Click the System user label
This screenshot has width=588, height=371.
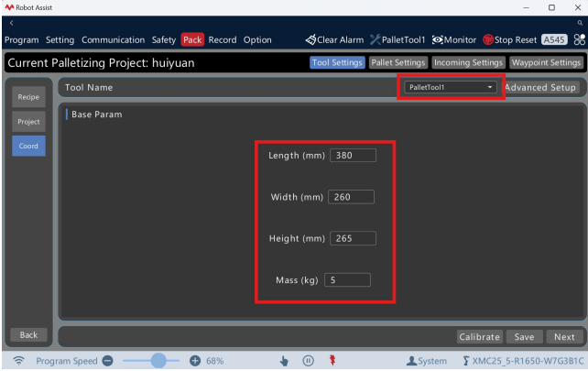tap(432, 361)
